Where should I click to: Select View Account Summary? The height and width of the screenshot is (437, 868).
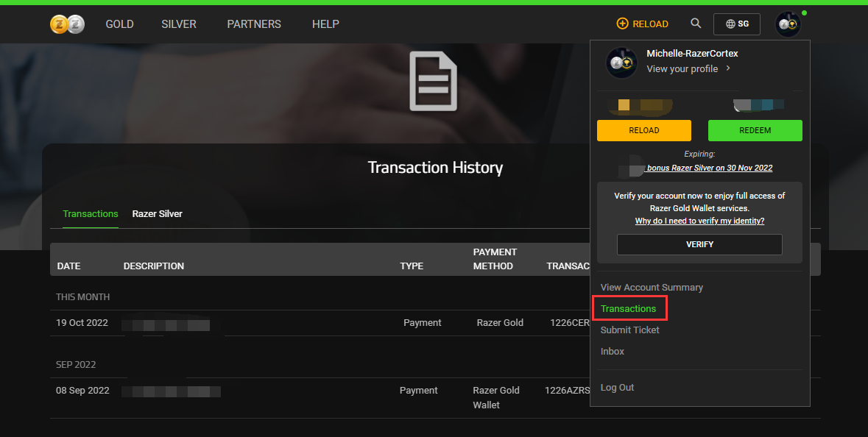click(x=652, y=287)
